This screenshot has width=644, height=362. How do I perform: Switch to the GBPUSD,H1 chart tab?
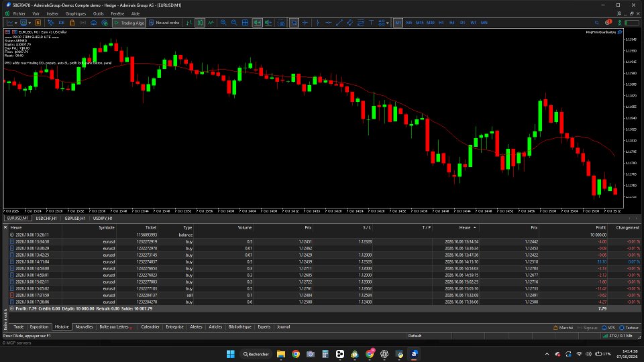[x=74, y=219]
